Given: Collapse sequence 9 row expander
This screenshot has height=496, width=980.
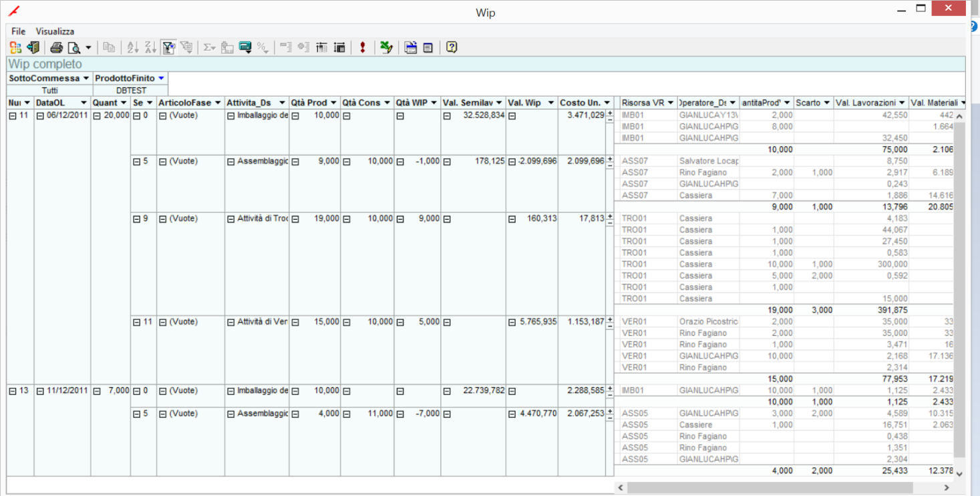Looking at the screenshot, I should tap(136, 218).
